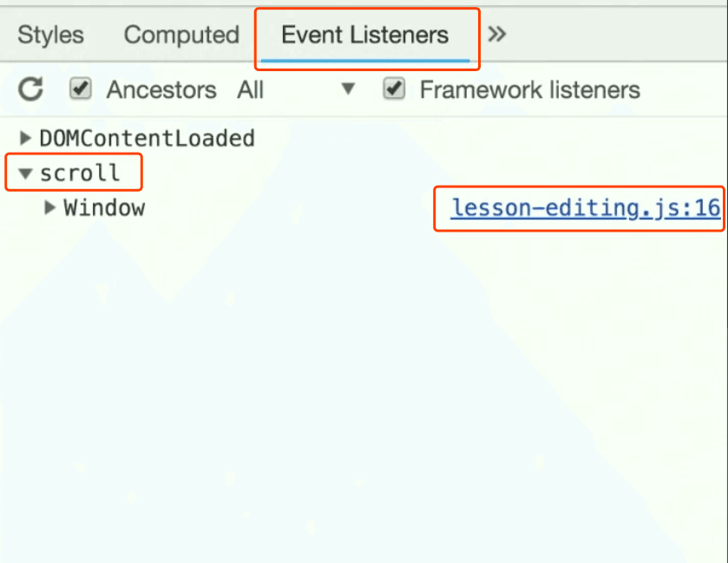This screenshot has width=728, height=563.
Task: Click the refresh event listeners icon
Action: (x=30, y=89)
